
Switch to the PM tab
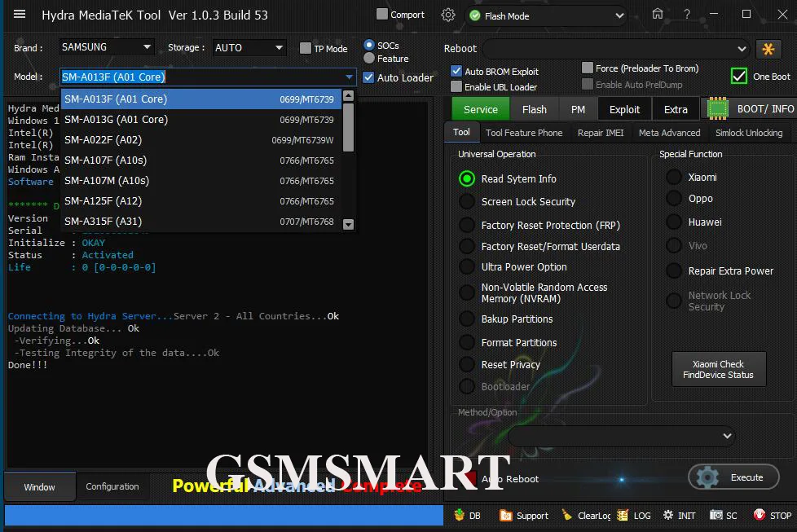(578, 109)
